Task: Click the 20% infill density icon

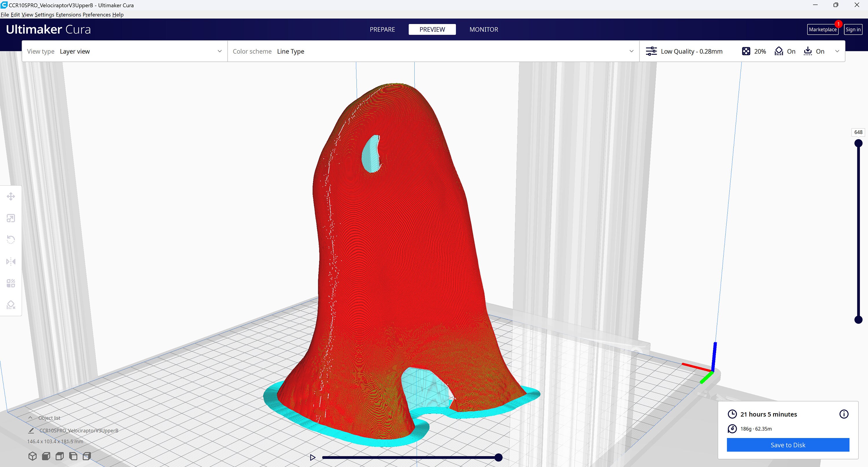Action: [746, 51]
